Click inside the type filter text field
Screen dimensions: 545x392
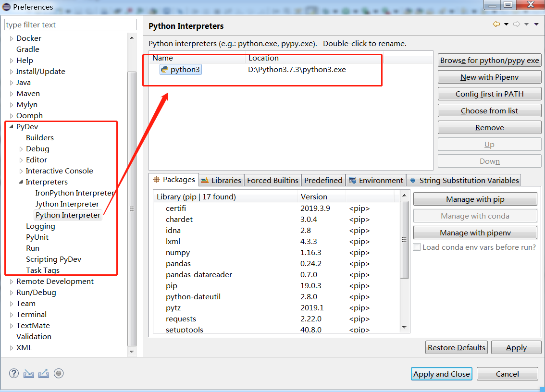pos(70,24)
